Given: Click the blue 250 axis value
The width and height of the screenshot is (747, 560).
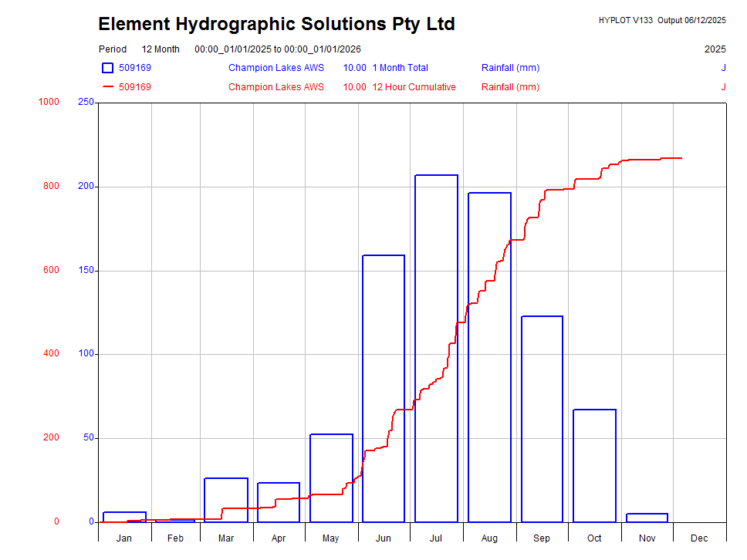Looking at the screenshot, I should [86, 102].
